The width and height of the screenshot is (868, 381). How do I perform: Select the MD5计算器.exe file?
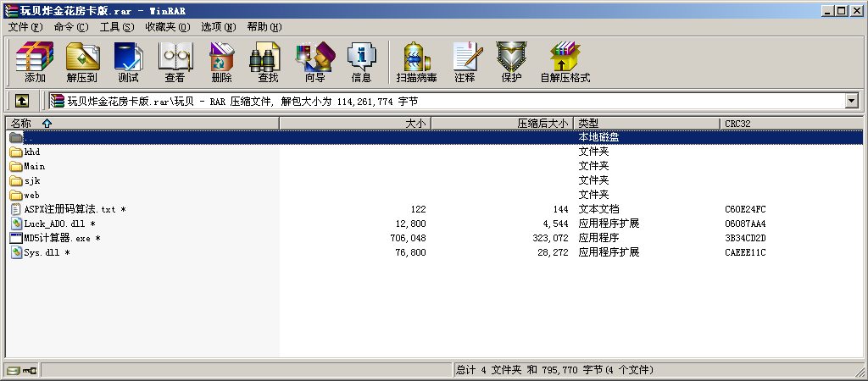pyautogui.click(x=56, y=239)
